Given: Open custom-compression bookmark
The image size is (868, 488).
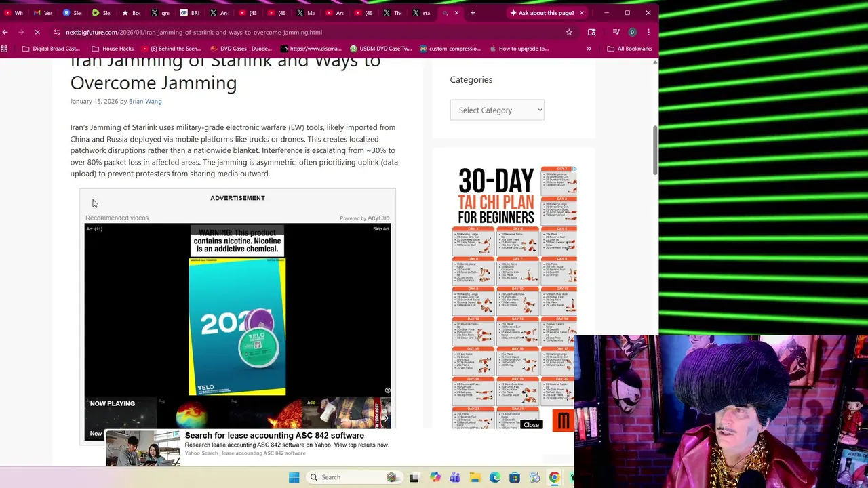Looking at the screenshot, I should point(450,49).
